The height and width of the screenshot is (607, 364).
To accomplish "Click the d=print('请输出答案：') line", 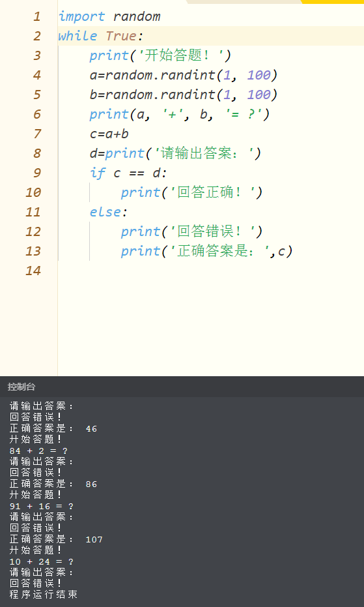I will click(x=176, y=154).
